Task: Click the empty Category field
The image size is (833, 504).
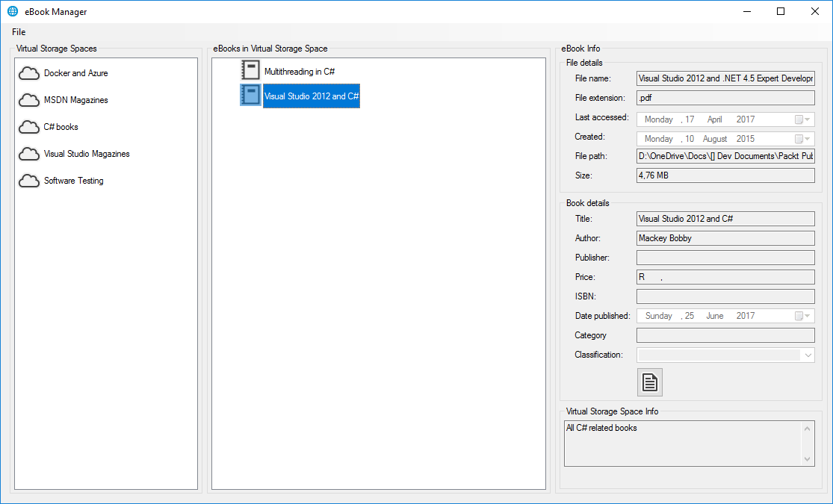Action: (x=725, y=335)
